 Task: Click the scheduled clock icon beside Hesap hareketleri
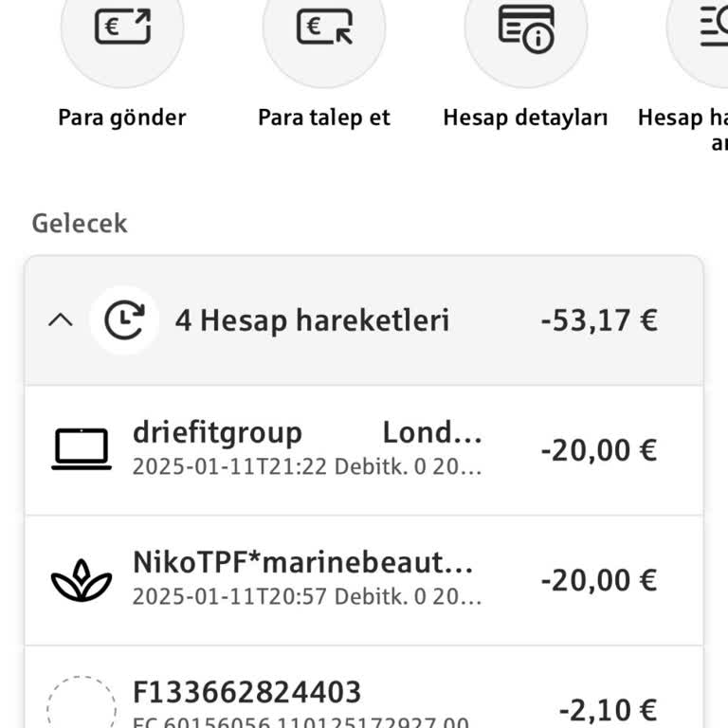pyautogui.click(x=123, y=320)
